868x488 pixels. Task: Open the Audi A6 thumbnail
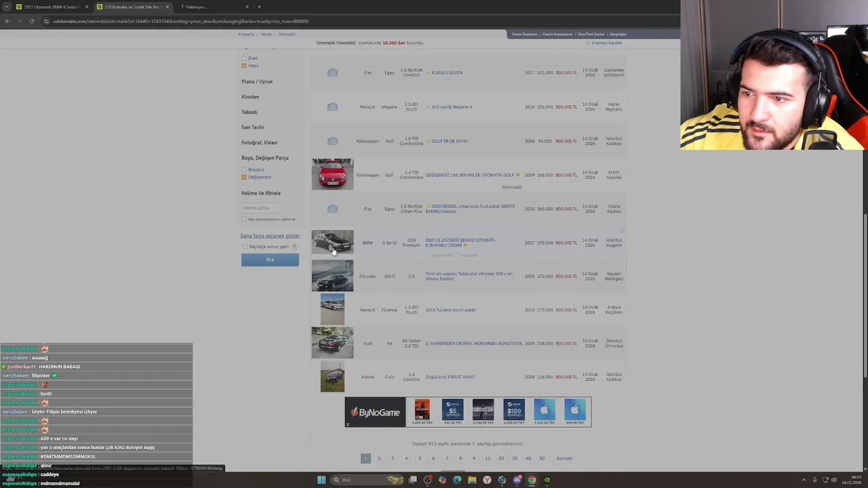332,343
